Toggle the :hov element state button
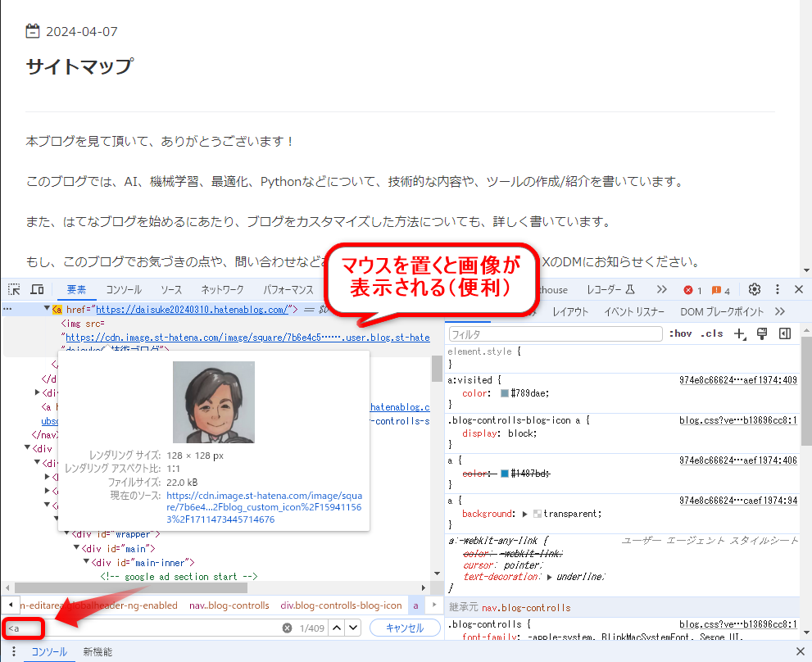The width and height of the screenshot is (812, 662). pyautogui.click(x=680, y=333)
